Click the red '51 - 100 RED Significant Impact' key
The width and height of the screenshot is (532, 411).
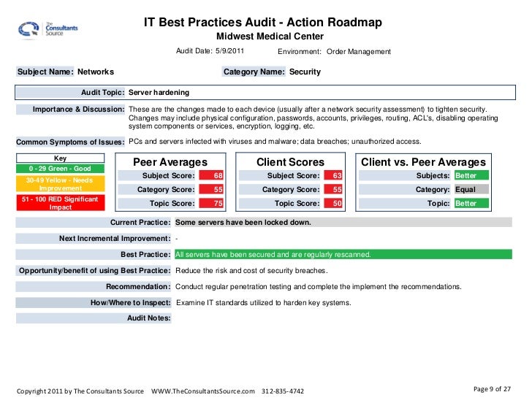coord(61,203)
